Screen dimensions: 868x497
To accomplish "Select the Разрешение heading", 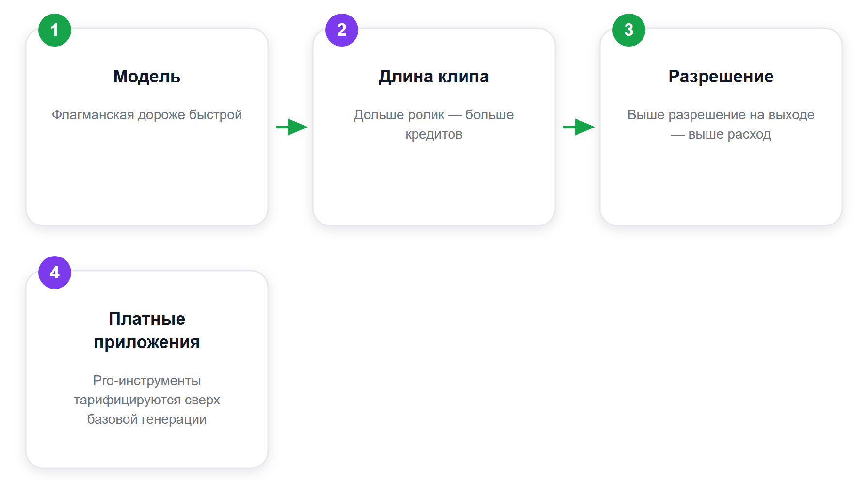I will pos(721,77).
